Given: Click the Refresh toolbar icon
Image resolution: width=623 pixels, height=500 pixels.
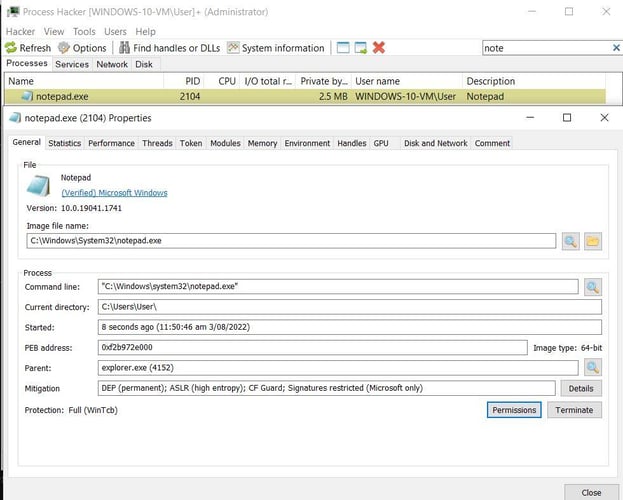Looking at the screenshot, I should (28, 48).
